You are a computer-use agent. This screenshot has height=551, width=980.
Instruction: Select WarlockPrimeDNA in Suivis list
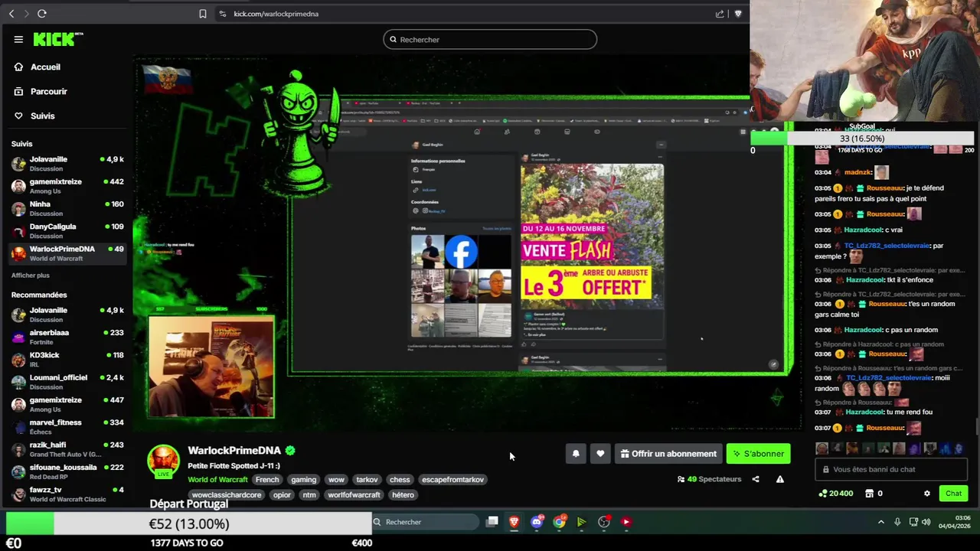67,253
